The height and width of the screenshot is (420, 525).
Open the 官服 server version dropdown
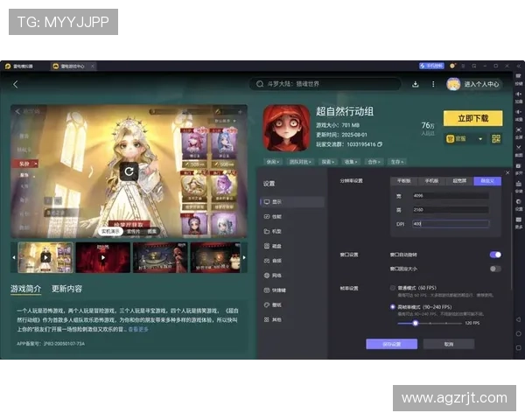(465, 138)
